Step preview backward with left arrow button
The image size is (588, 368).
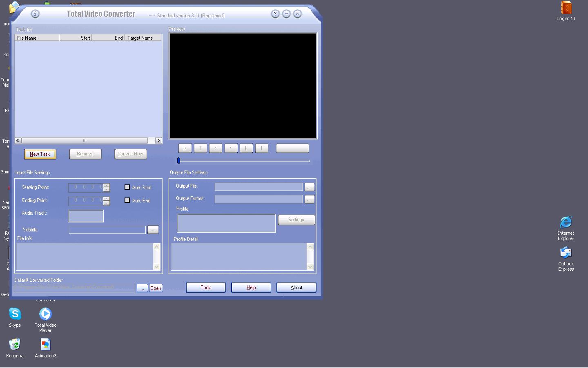(x=216, y=148)
